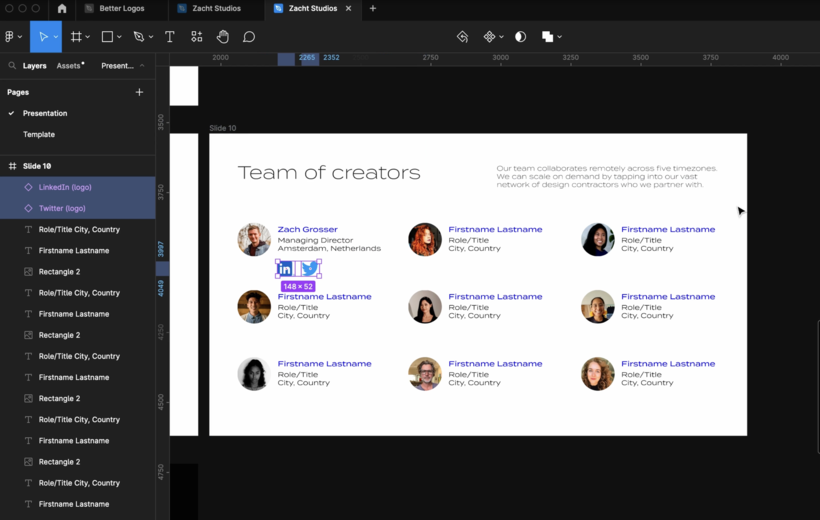This screenshot has width=820, height=520.
Task: Click the Amsterdam, Netherlands text
Action: tap(329, 248)
